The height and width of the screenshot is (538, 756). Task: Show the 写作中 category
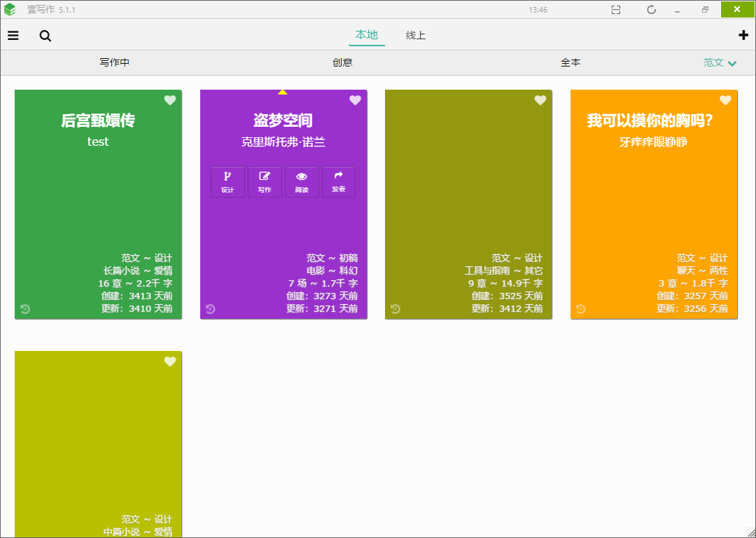click(114, 63)
